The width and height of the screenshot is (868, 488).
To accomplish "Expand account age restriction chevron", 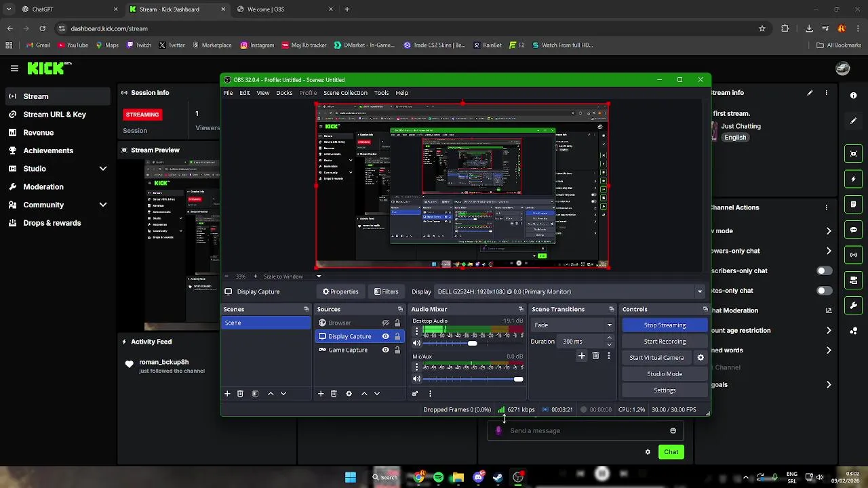I will pos(829,331).
